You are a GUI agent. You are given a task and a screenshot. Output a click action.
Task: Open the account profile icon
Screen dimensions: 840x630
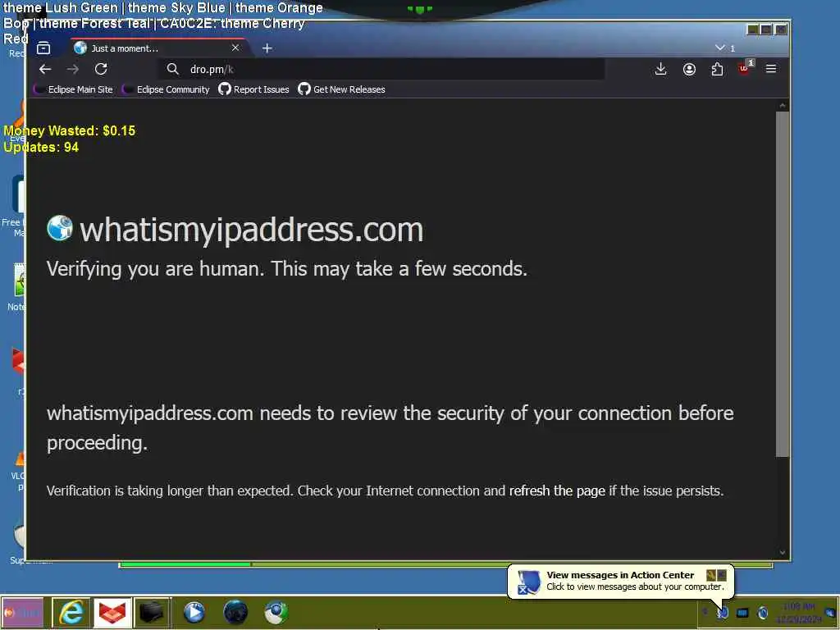click(x=689, y=69)
